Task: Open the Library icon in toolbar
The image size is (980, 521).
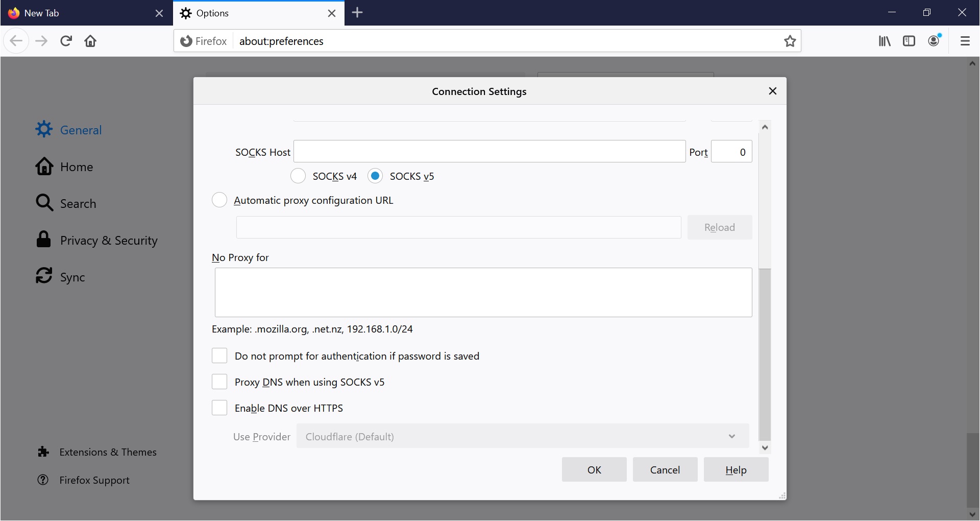Action: click(885, 41)
